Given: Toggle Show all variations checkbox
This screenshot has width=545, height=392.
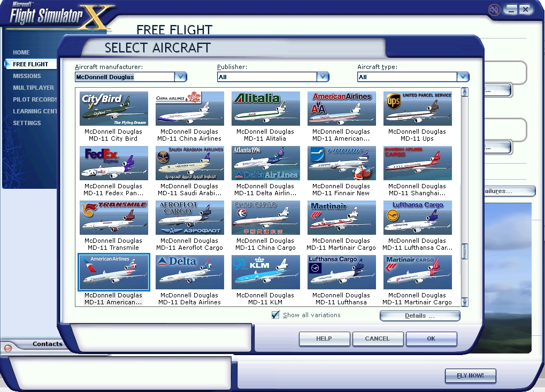Looking at the screenshot, I should coord(275,315).
